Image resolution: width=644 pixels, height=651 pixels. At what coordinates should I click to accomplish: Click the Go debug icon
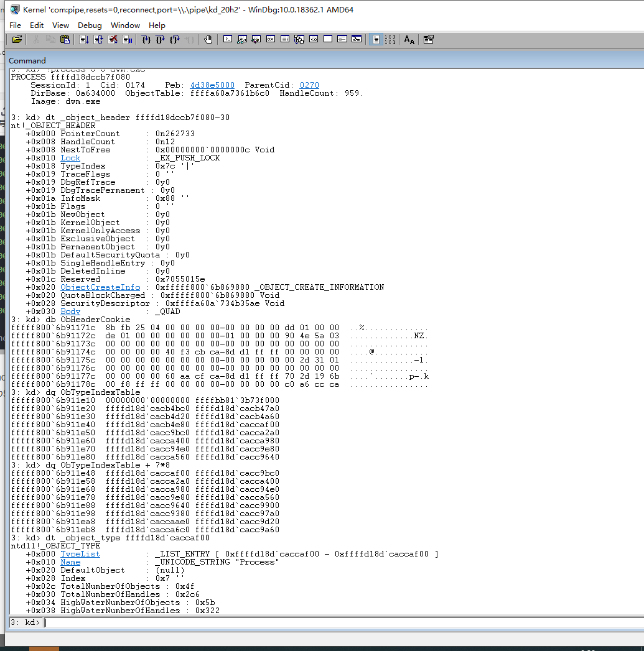tap(84, 39)
